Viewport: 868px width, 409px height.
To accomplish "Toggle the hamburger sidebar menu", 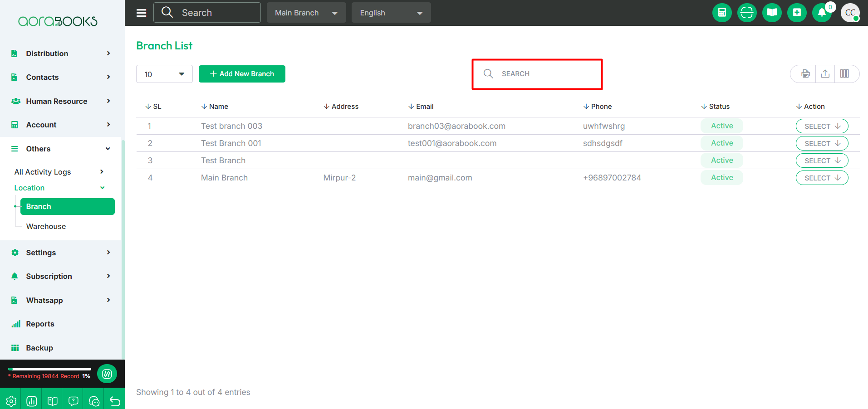I will (142, 13).
